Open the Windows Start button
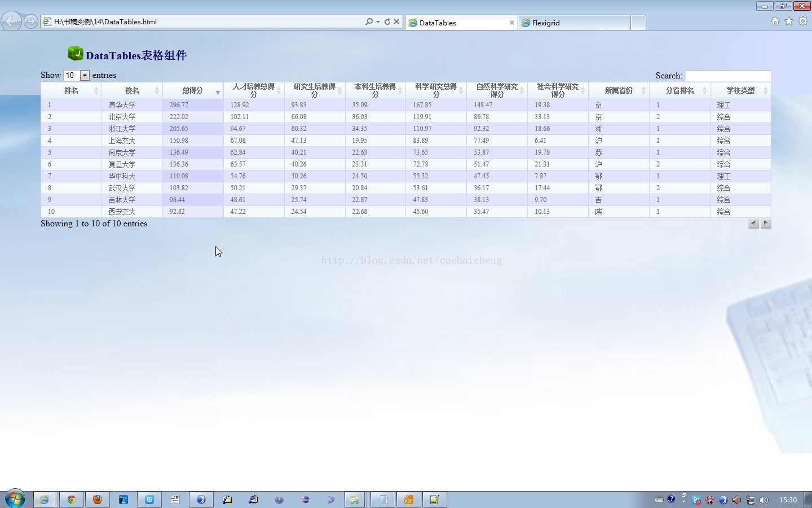This screenshot has height=508, width=812. (x=15, y=499)
